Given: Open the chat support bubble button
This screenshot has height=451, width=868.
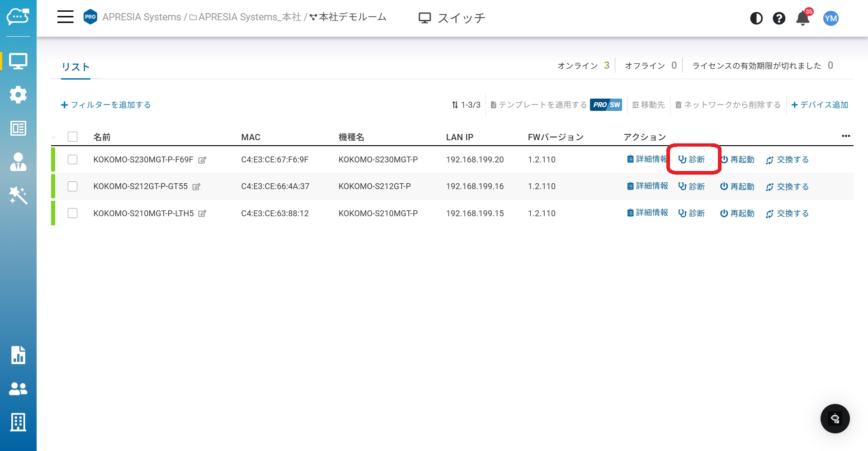Looking at the screenshot, I should point(835,418).
